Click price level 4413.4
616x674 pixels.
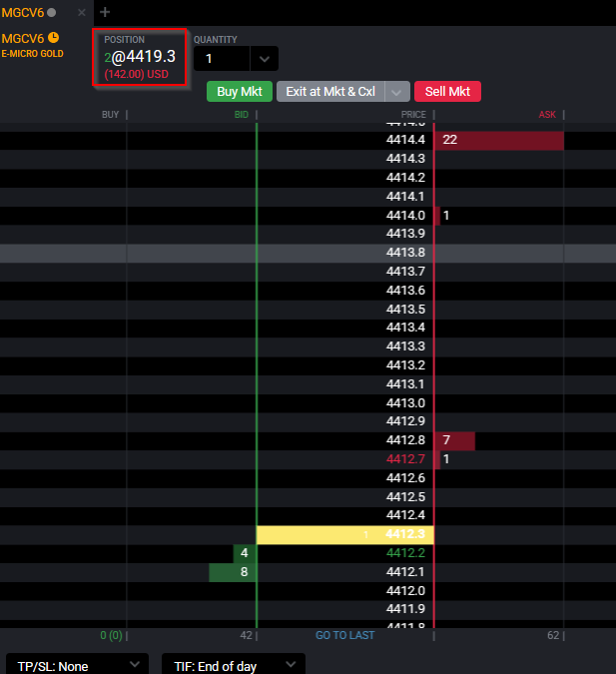pos(405,328)
